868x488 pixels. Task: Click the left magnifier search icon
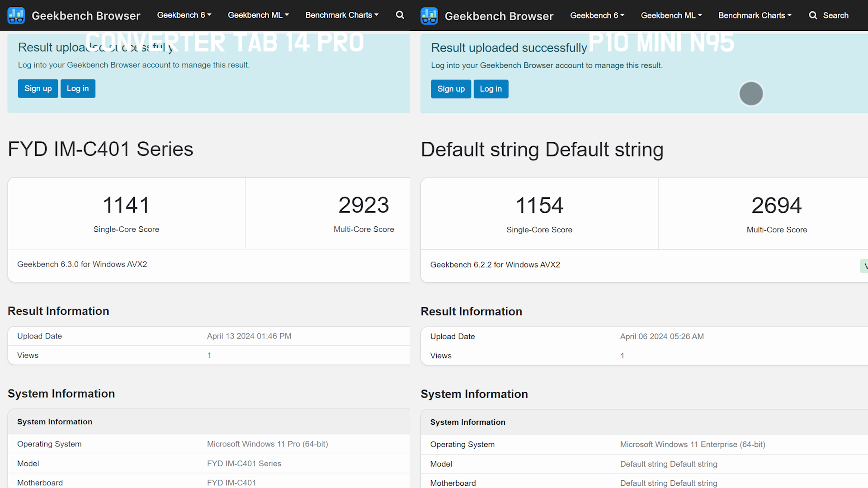coord(400,15)
